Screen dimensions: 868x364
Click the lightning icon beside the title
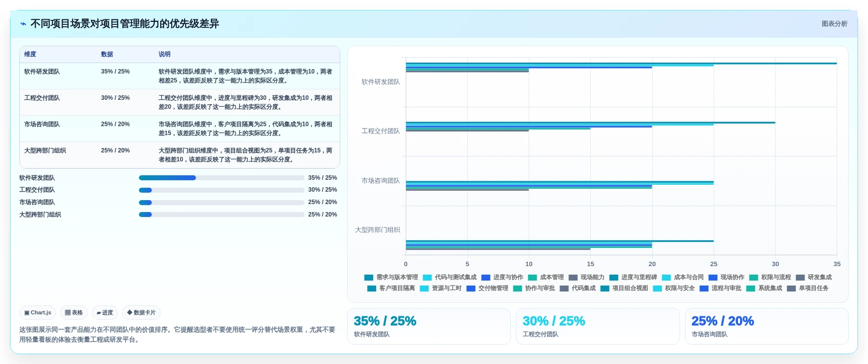pos(23,24)
